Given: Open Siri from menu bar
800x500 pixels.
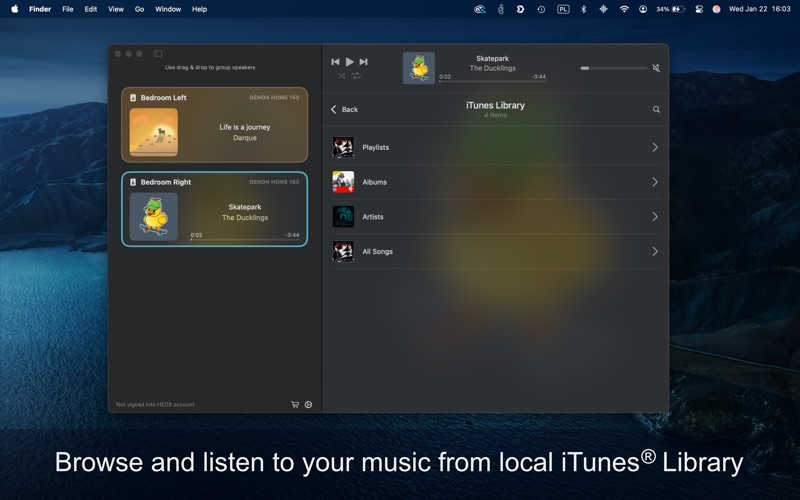Looking at the screenshot, I should pos(716,9).
